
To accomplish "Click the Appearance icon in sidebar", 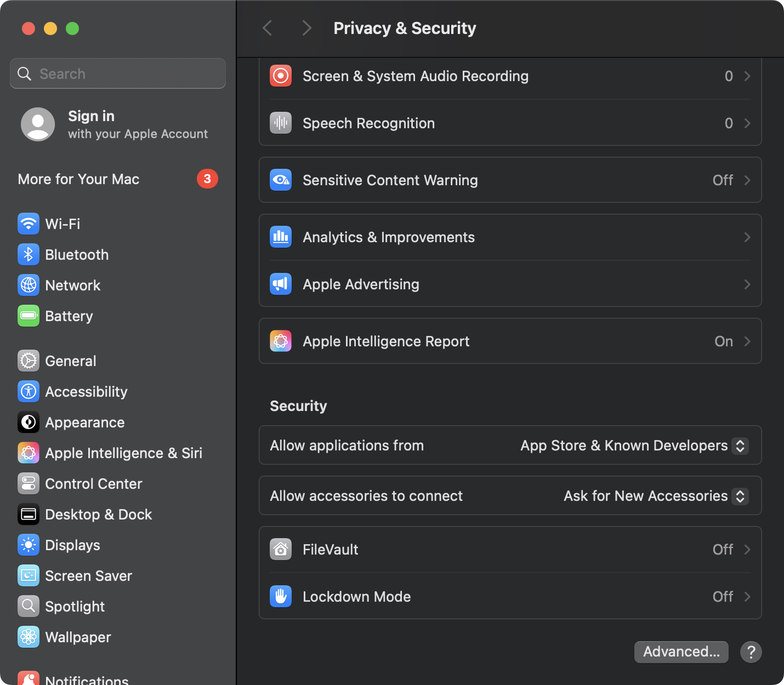I will click(x=29, y=422).
